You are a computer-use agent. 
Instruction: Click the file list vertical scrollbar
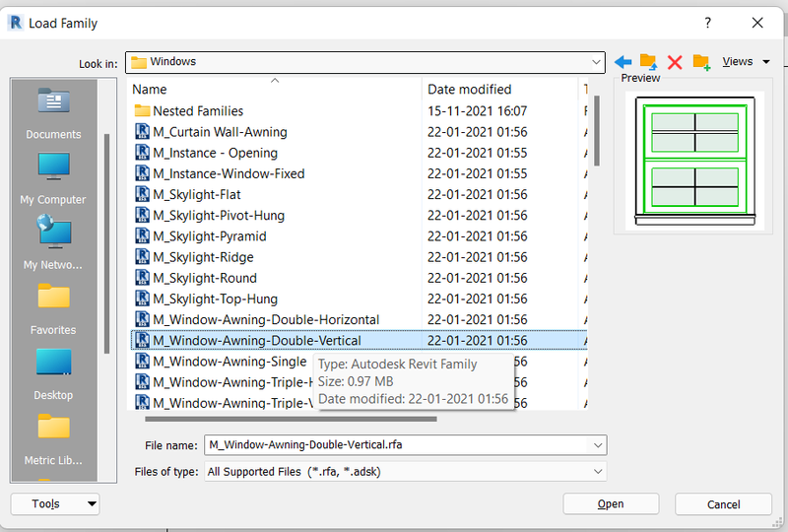click(x=597, y=131)
